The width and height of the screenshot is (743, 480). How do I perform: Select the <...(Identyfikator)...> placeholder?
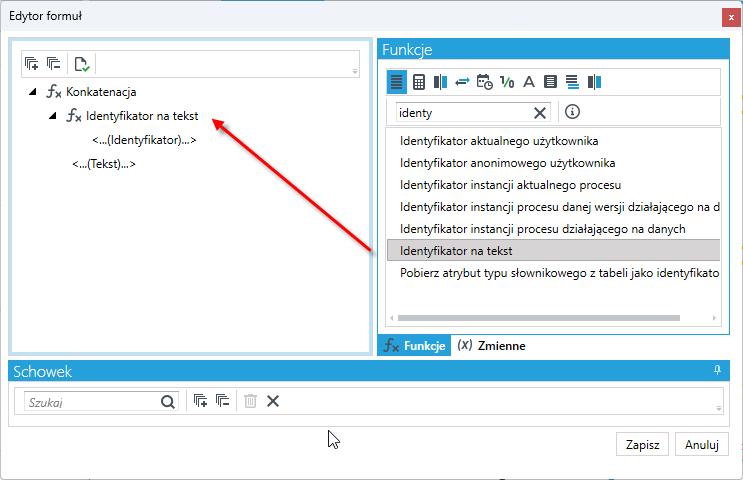click(x=144, y=140)
